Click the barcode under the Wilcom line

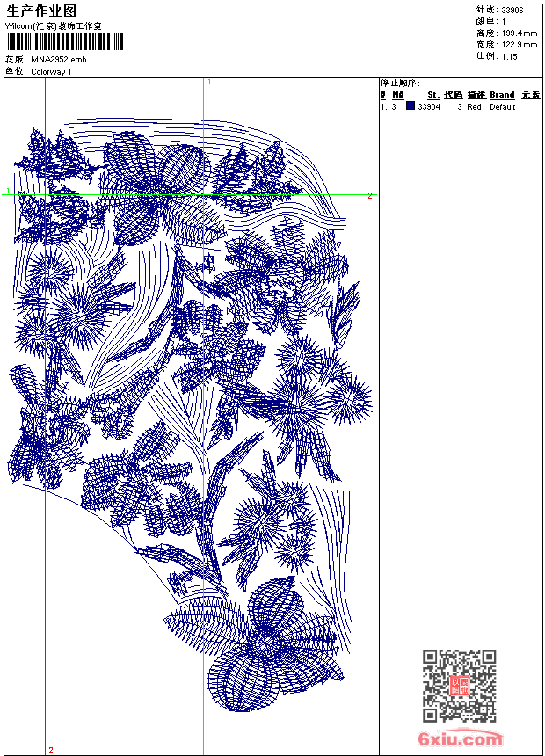[x=65, y=41]
